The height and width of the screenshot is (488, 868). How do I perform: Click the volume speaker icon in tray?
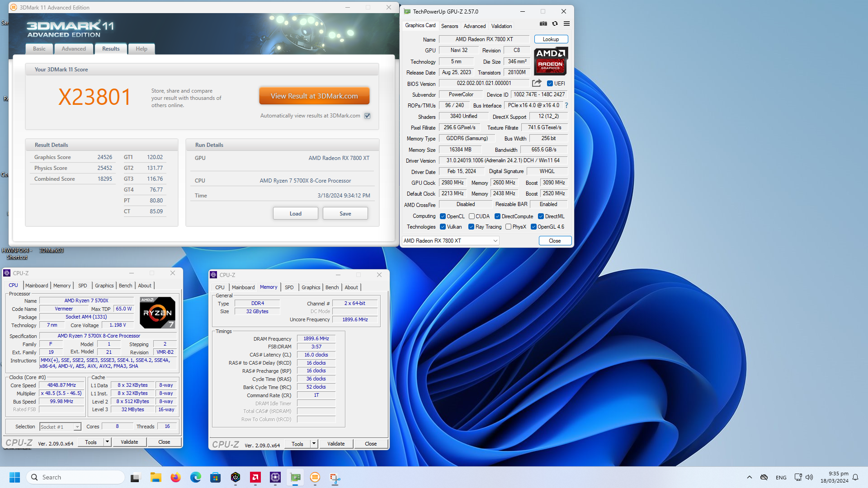point(809,477)
